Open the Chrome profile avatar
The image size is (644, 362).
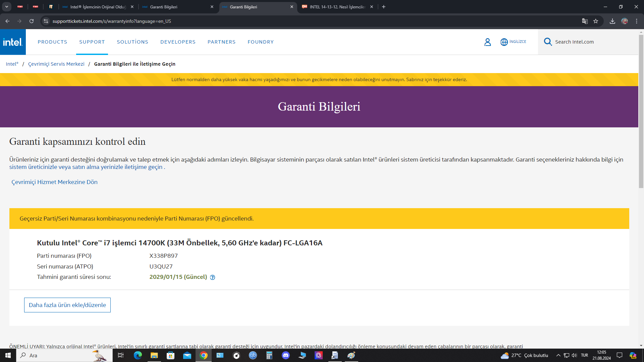coord(625,21)
